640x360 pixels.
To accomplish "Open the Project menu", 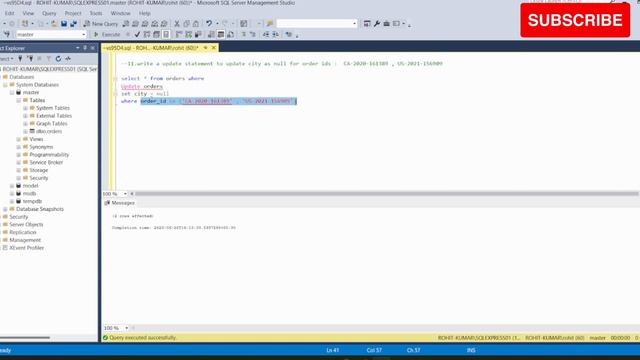I will [x=73, y=13].
